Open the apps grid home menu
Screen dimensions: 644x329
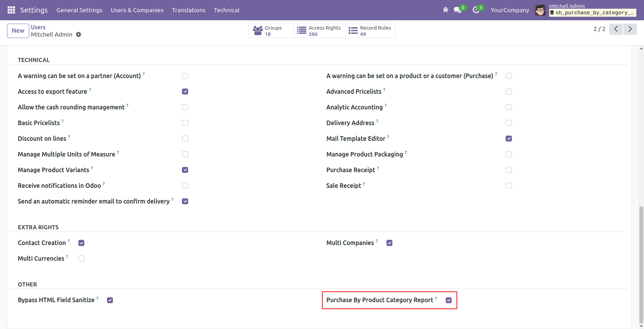pyautogui.click(x=11, y=10)
